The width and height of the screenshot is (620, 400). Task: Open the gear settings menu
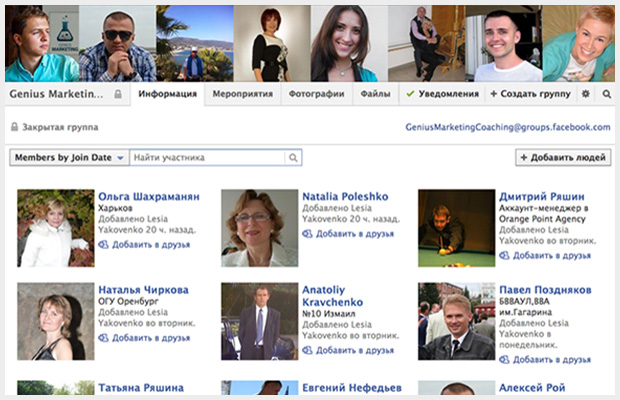(586, 94)
